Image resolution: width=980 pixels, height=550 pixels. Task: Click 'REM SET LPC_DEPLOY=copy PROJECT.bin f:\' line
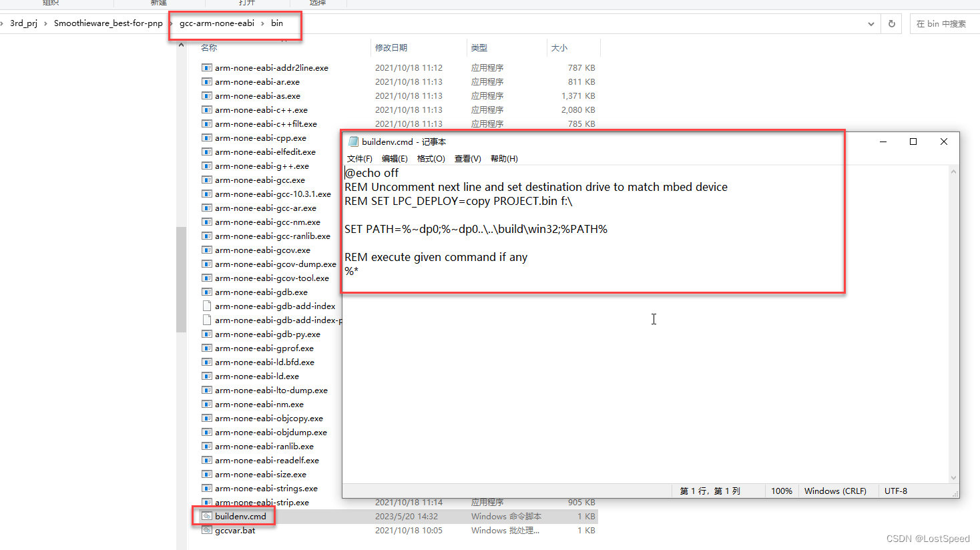tap(459, 201)
